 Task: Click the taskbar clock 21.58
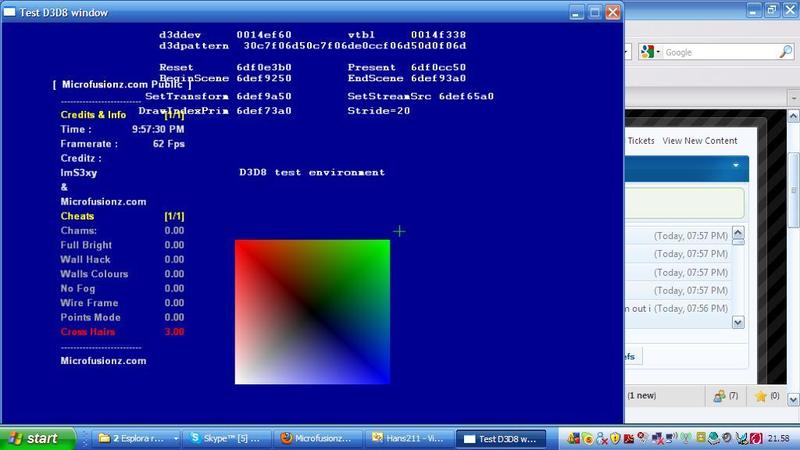778,438
